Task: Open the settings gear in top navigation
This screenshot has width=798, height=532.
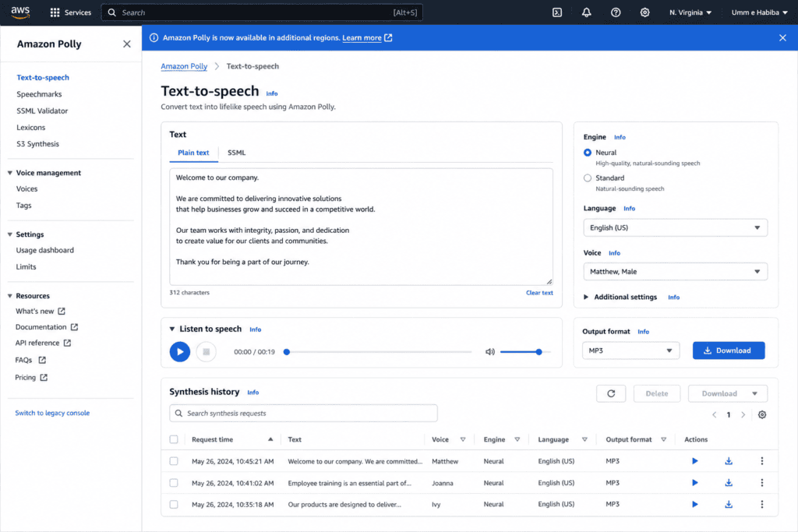Action: 644,12
